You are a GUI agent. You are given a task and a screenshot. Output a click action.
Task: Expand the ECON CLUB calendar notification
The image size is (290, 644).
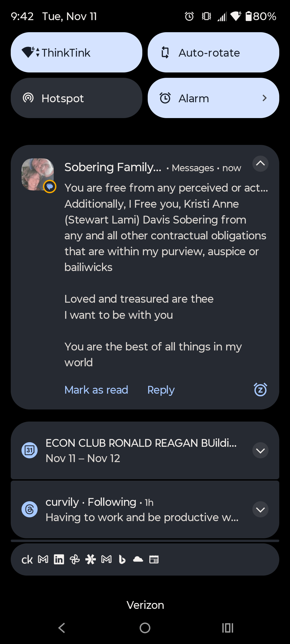pyautogui.click(x=260, y=451)
